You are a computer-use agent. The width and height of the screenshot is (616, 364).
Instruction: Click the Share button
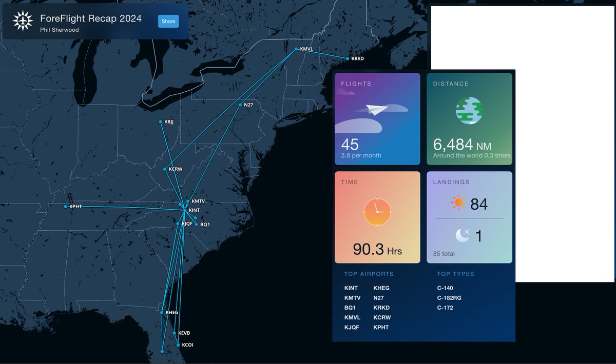[x=168, y=22]
